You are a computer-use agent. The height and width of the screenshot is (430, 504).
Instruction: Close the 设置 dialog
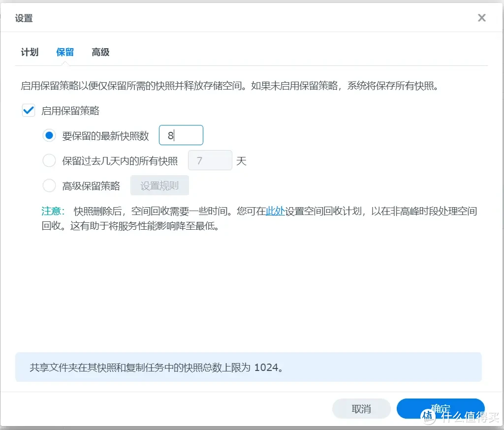[x=481, y=18]
